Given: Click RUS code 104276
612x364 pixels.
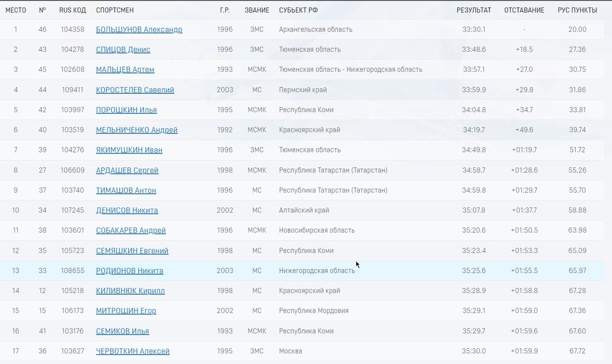Looking at the screenshot, I should coord(72,150).
